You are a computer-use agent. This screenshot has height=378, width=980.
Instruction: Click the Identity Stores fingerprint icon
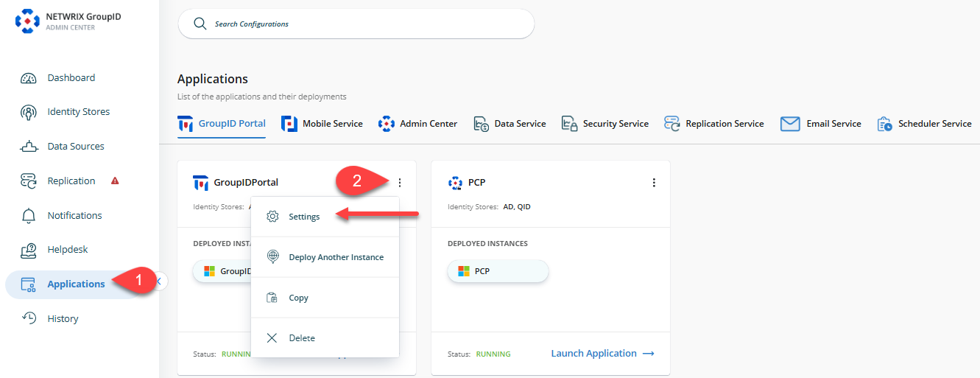tap(29, 112)
